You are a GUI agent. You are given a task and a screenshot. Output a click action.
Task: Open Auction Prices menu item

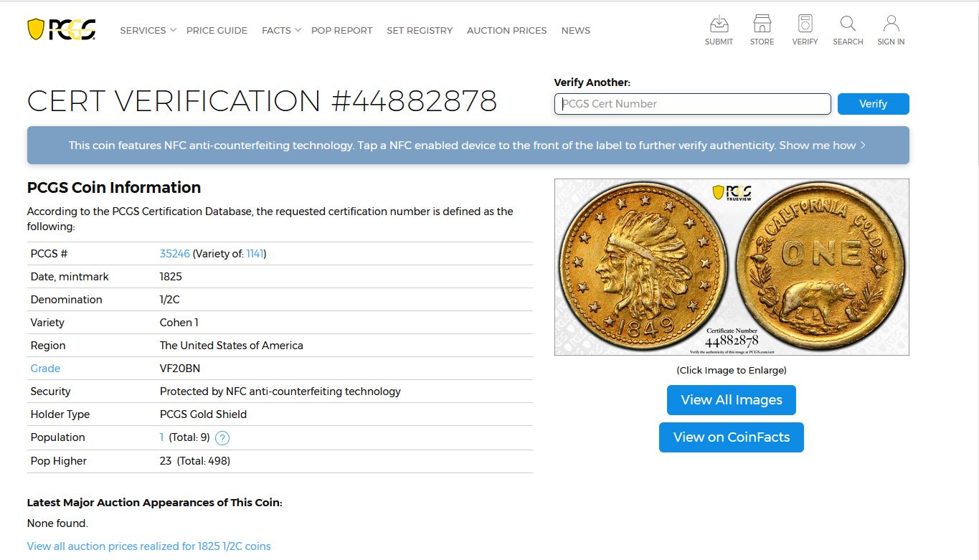[506, 30]
